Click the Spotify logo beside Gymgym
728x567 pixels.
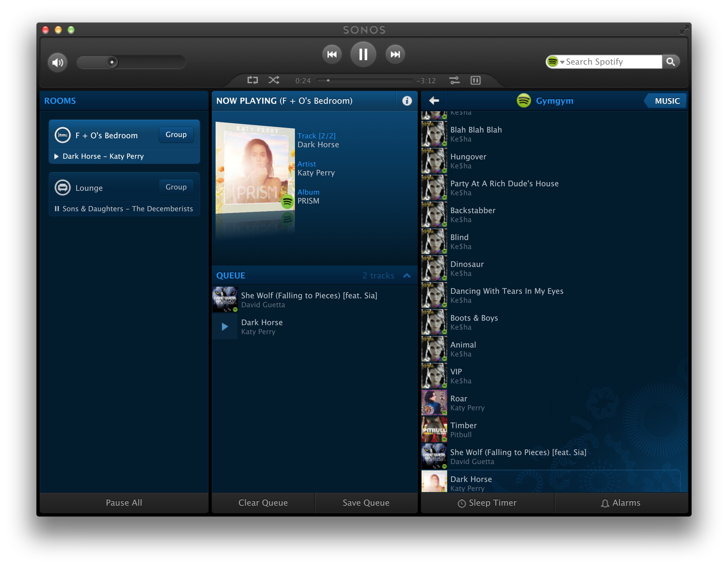524,100
